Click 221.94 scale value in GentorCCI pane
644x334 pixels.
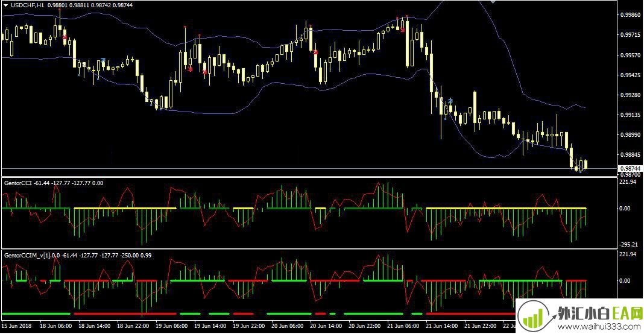(x=627, y=182)
